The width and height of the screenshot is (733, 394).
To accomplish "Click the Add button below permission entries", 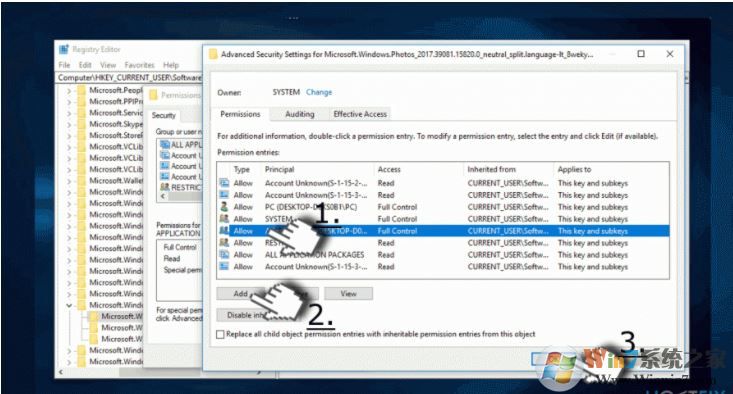I will click(240, 294).
